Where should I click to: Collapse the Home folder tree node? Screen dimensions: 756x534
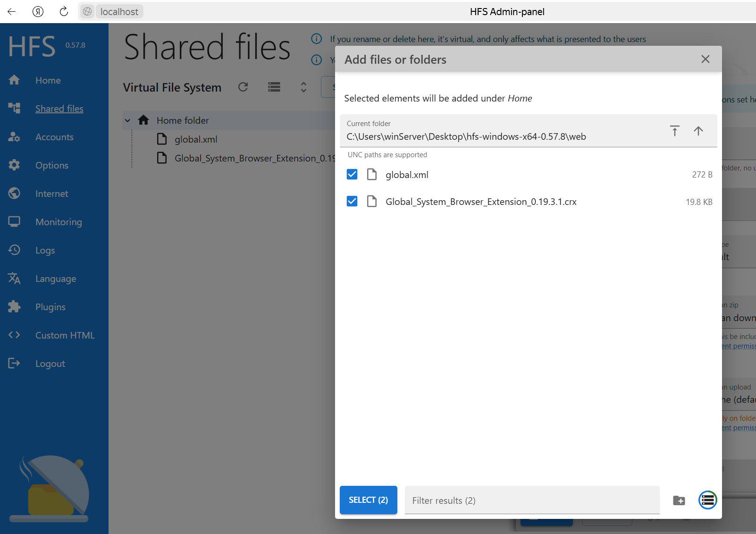(127, 121)
